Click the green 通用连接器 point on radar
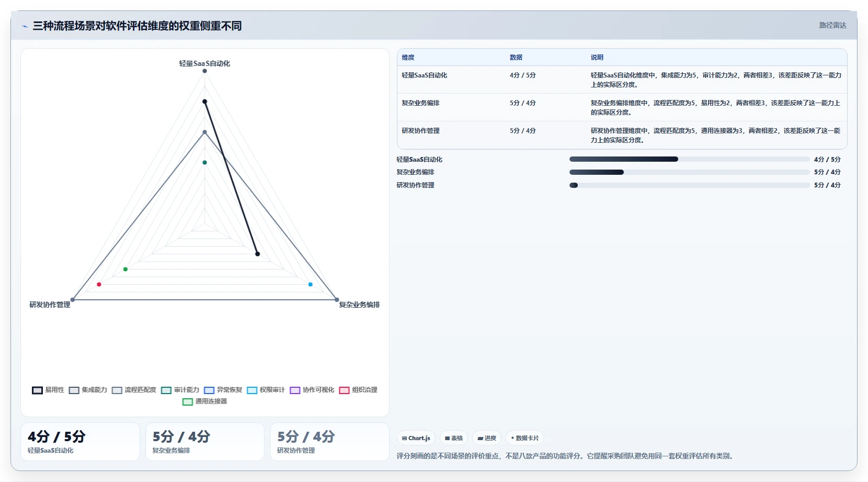 [x=125, y=269]
